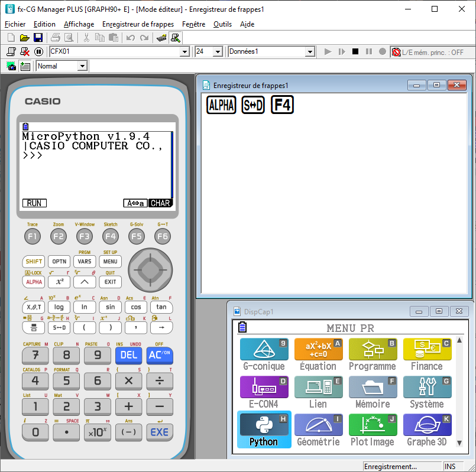Click the Cut scissors icon

tap(86, 38)
